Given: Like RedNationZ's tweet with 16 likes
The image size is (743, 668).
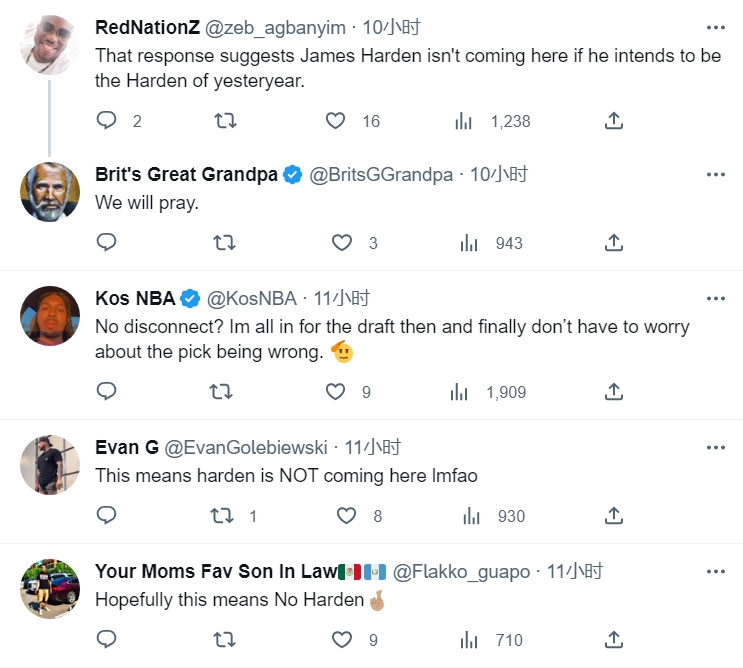Looking at the screenshot, I should [335, 120].
